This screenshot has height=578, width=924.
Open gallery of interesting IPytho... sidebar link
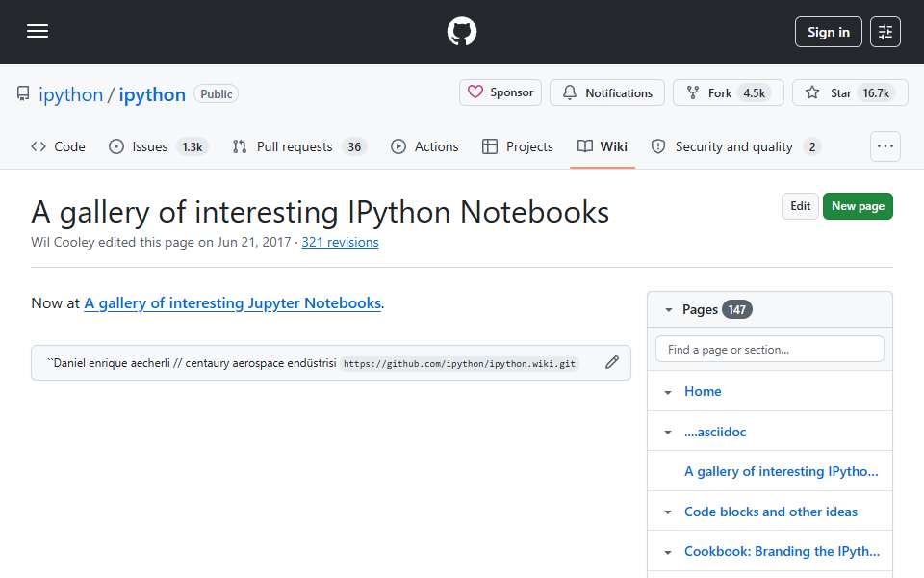point(781,471)
